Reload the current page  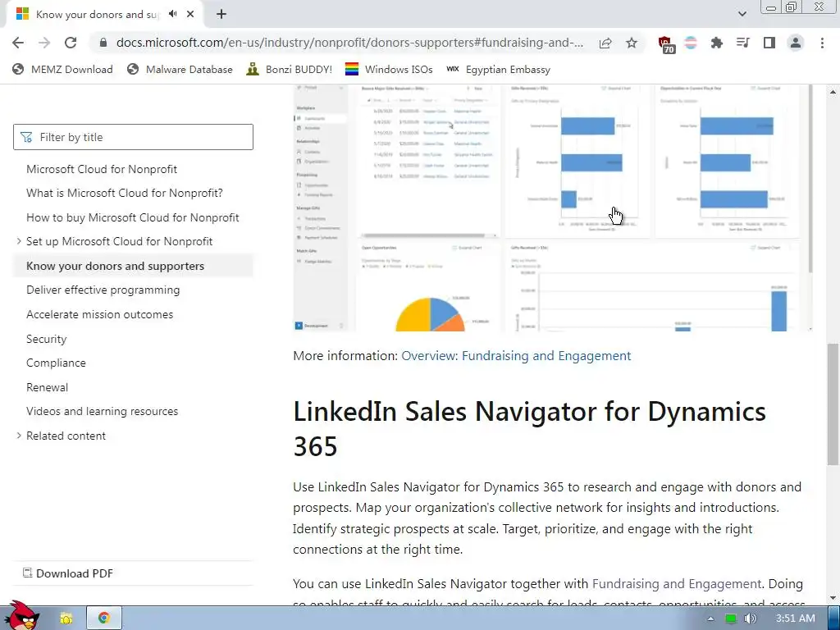(x=71, y=43)
